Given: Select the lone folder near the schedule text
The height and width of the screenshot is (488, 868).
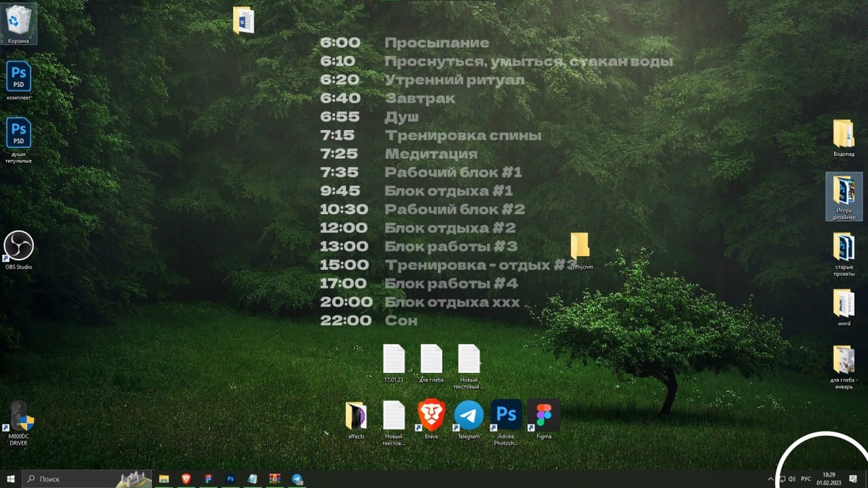Looking at the screenshot, I should 580,250.
